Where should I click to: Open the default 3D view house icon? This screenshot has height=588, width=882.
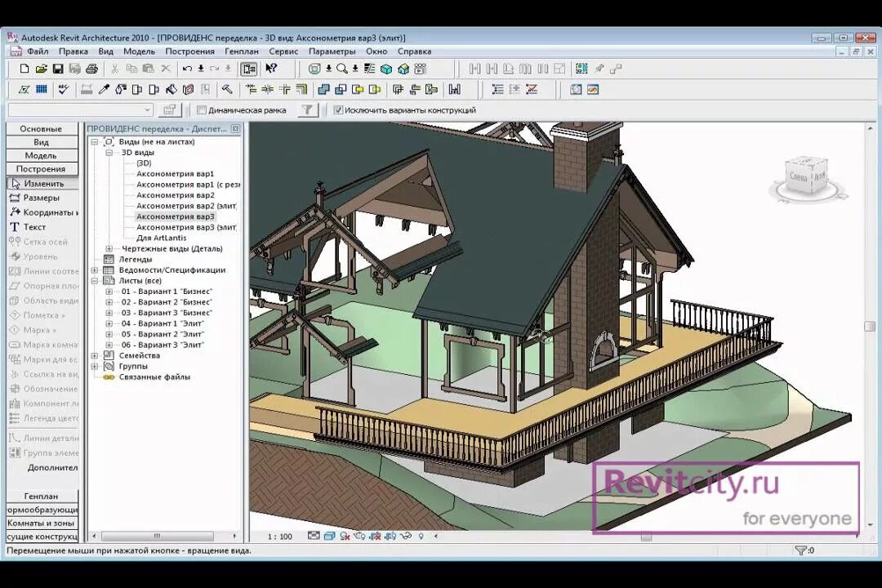tap(403, 69)
